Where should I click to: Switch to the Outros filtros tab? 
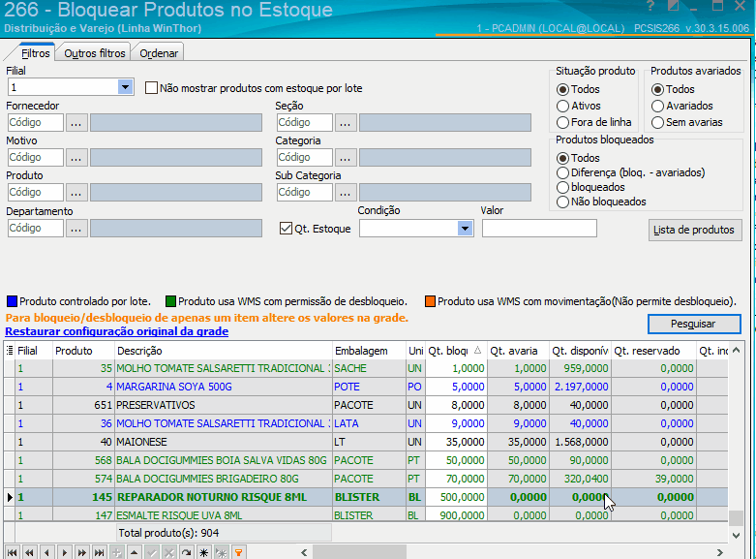pos(95,53)
